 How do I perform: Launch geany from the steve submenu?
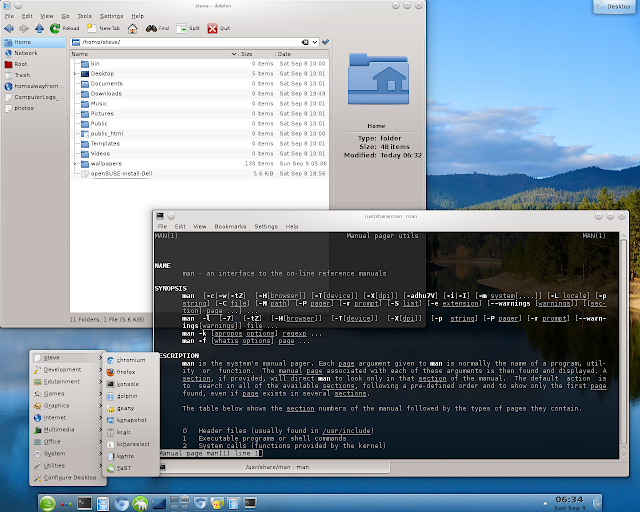pyautogui.click(x=131, y=408)
